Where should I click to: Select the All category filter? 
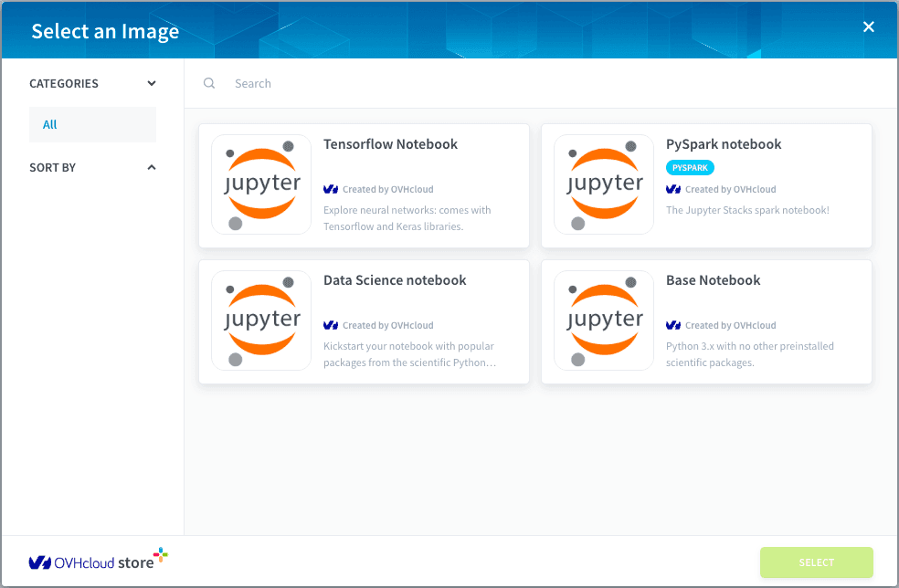[92, 124]
